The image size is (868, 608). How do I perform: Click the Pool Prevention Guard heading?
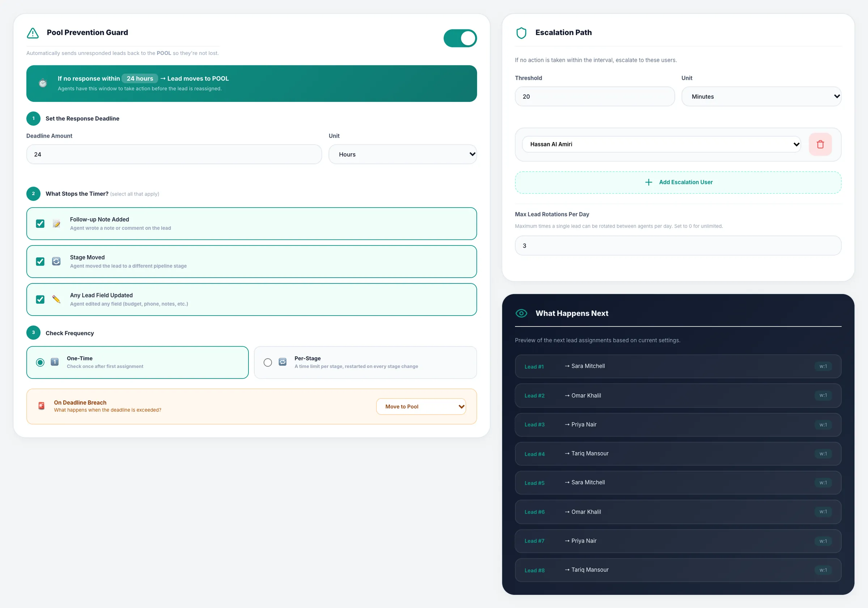pos(87,33)
